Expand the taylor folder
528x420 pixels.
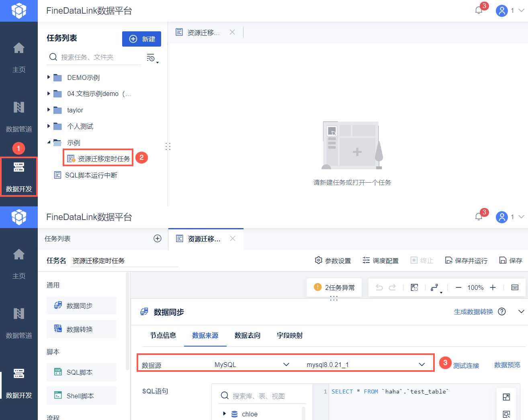point(49,110)
